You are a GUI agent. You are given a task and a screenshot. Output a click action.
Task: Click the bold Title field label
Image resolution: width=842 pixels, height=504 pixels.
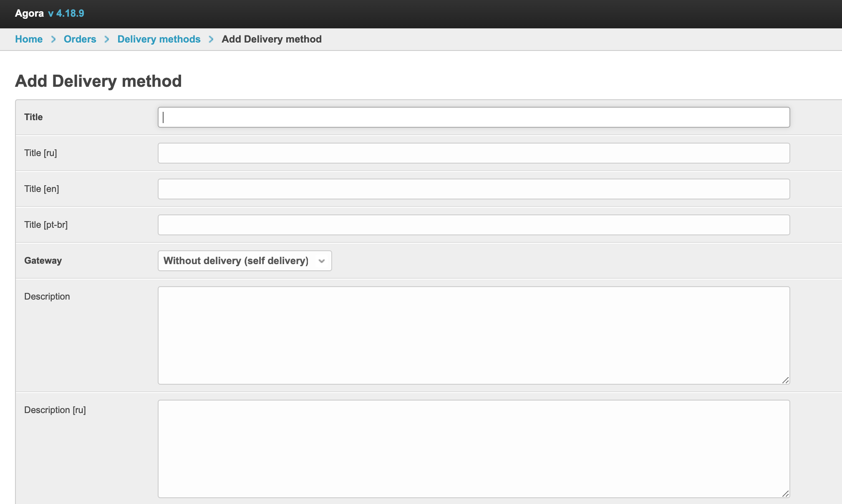click(33, 117)
